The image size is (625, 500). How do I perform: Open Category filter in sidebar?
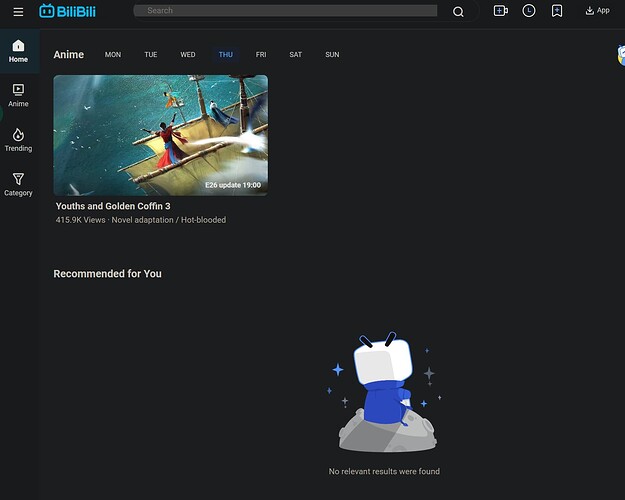[x=18, y=185]
